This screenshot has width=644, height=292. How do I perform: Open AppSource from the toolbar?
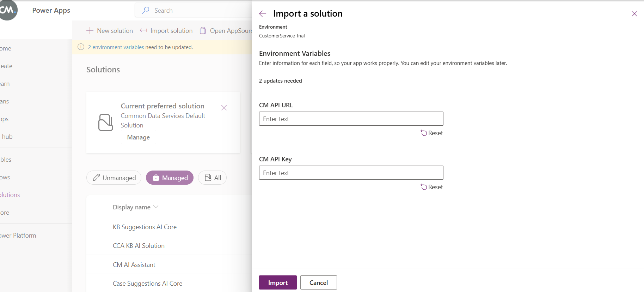(x=226, y=31)
